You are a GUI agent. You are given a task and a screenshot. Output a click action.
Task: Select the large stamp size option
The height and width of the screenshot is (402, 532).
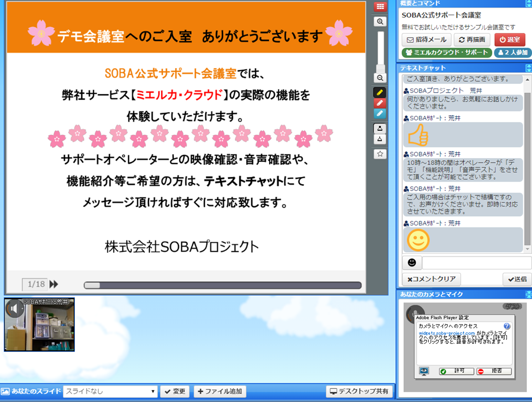[381, 128]
